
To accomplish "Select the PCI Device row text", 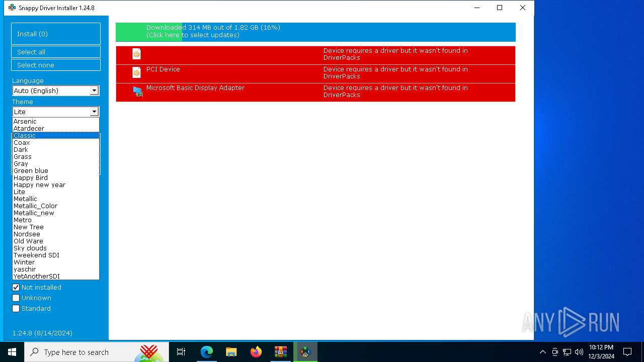I will point(163,69).
